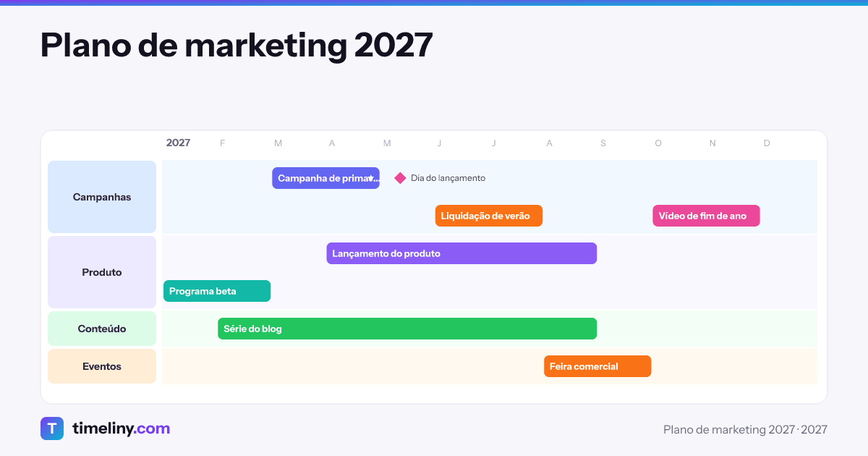Image resolution: width=868 pixels, height=456 pixels.
Task: Click the O month header
Action: pyautogui.click(x=658, y=143)
